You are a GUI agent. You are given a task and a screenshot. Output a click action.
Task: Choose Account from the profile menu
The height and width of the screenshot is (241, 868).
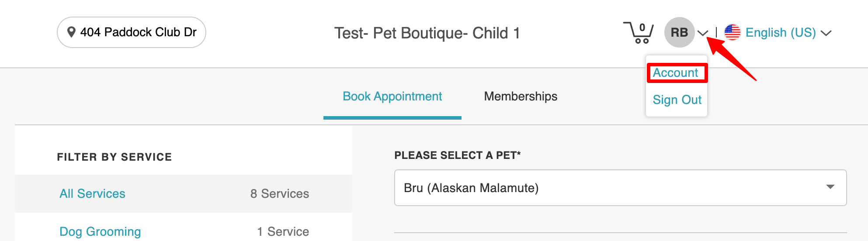[x=676, y=73]
